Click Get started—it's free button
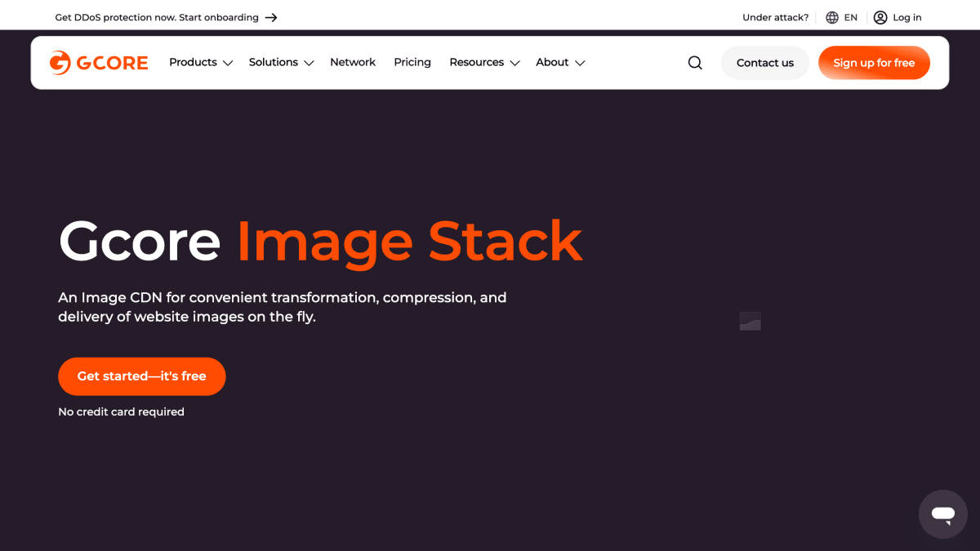Image resolution: width=980 pixels, height=551 pixels. tap(142, 376)
